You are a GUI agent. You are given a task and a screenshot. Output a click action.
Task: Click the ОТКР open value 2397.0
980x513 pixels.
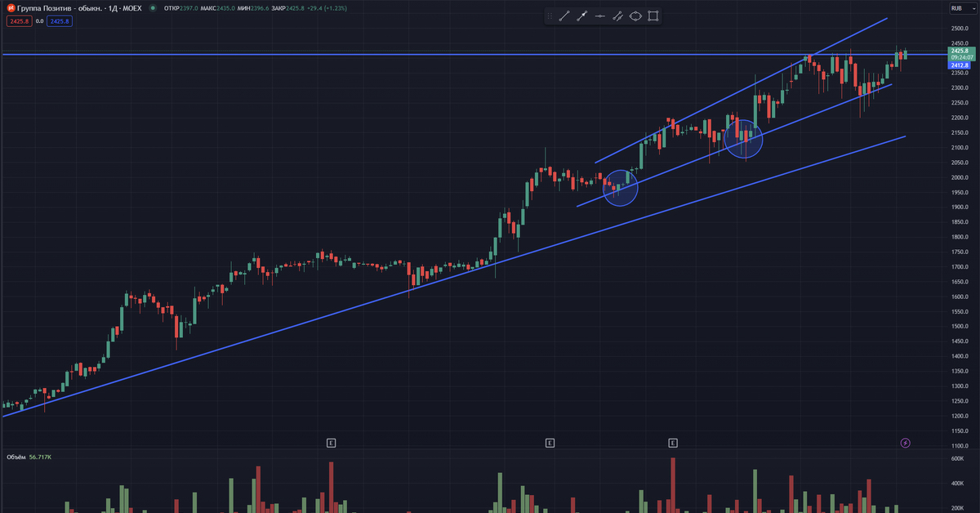click(x=189, y=8)
